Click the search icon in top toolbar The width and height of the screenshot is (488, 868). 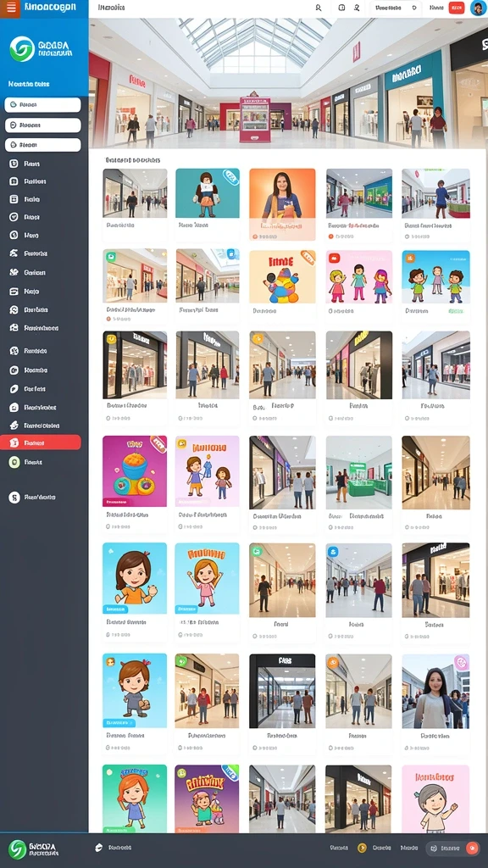tap(319, 8)
